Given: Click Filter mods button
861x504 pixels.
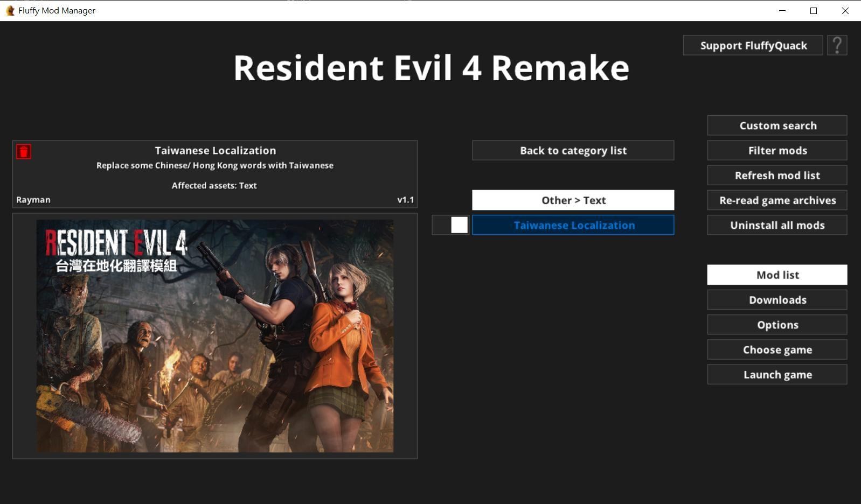Looking at the screenshot, I should [x=777, y=150].
